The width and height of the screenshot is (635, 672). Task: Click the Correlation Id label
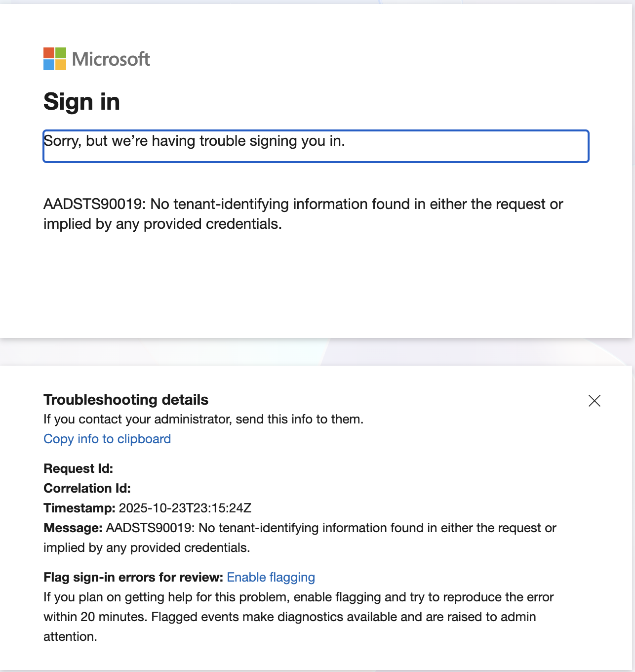click(87, 488)
